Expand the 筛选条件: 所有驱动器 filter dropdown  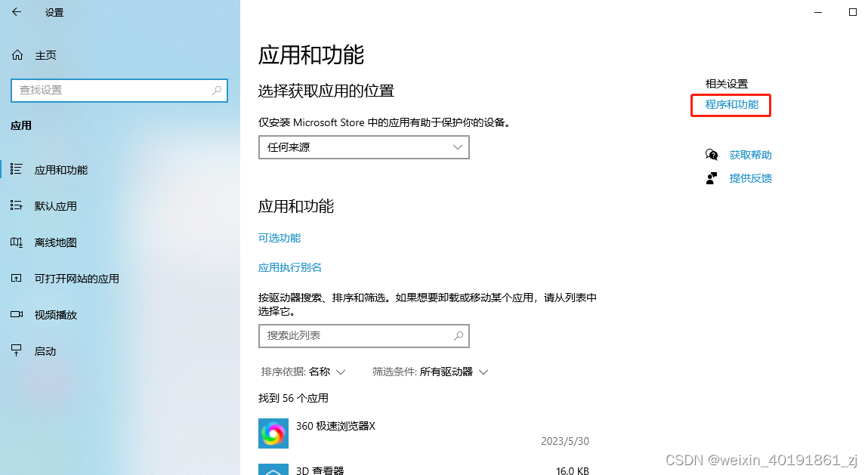[430, 372]
